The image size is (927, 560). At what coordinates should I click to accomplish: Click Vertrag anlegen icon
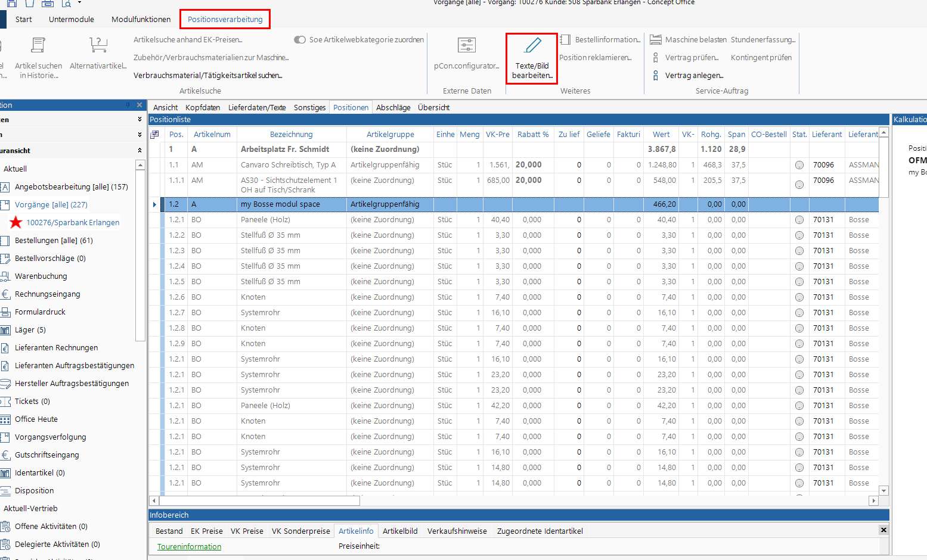pyautogui.click(x=656, y=76)
